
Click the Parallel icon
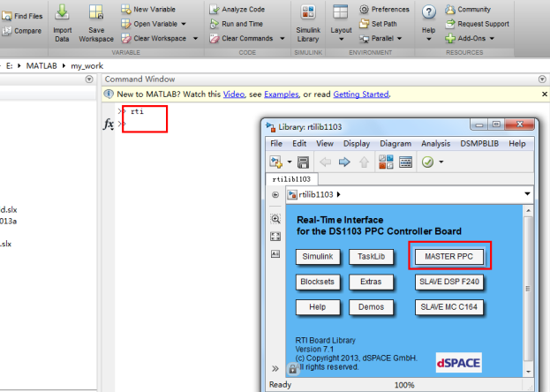pyautogui.click(x=364, y=38)
